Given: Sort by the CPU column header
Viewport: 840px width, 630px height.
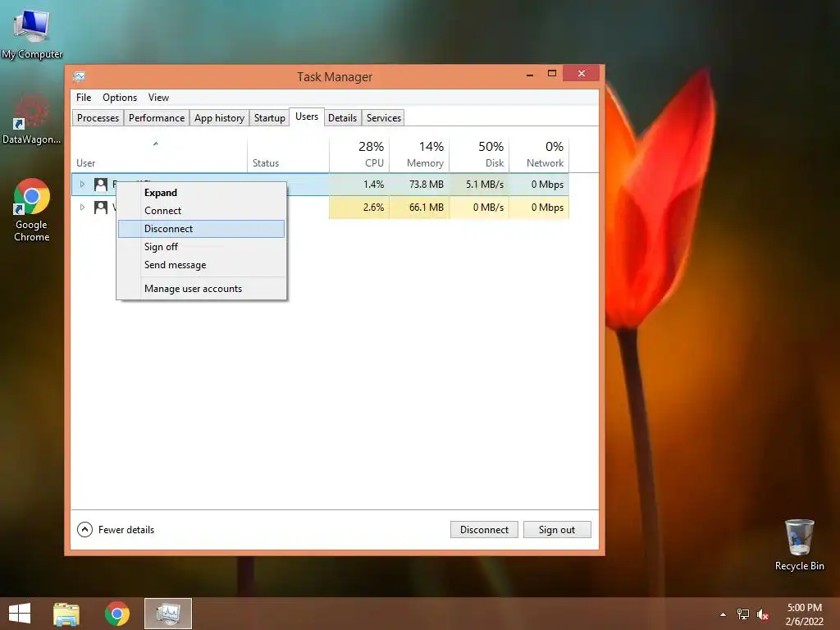Looking at the screenshot, I should 359,155.
